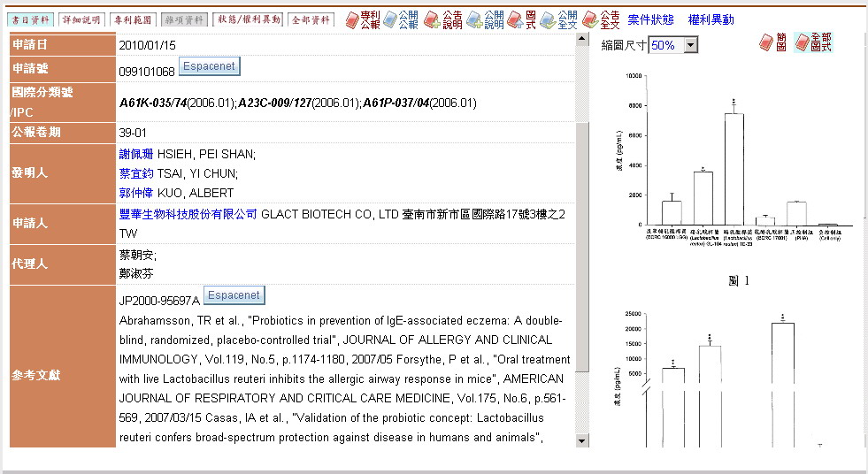Select the 狀態/權利異動 tab
Image resolution: width=868 pixels, height=474 pixels.
point(235,19)
